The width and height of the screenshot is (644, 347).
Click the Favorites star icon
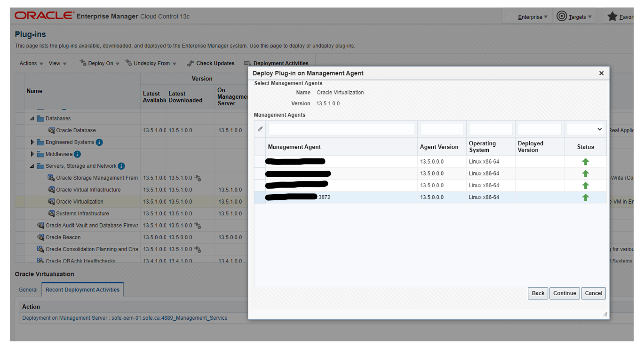pos(612,16)
